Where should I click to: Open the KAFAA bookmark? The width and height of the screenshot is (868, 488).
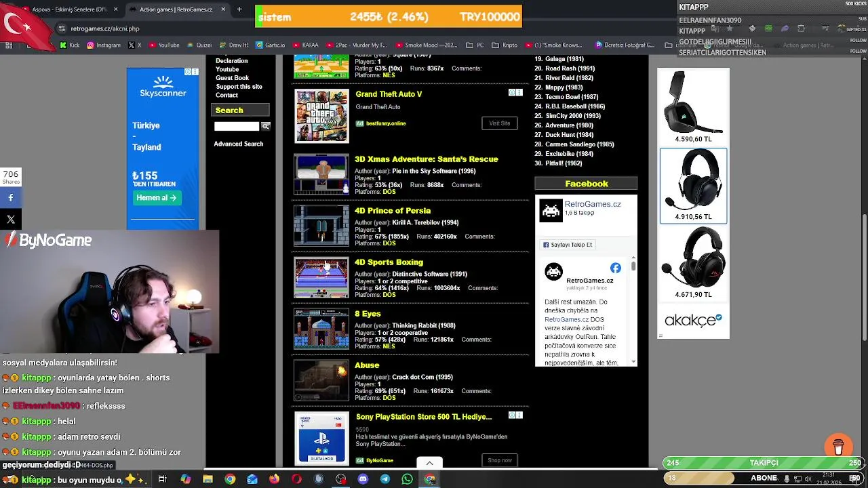[x=305, y=45]
